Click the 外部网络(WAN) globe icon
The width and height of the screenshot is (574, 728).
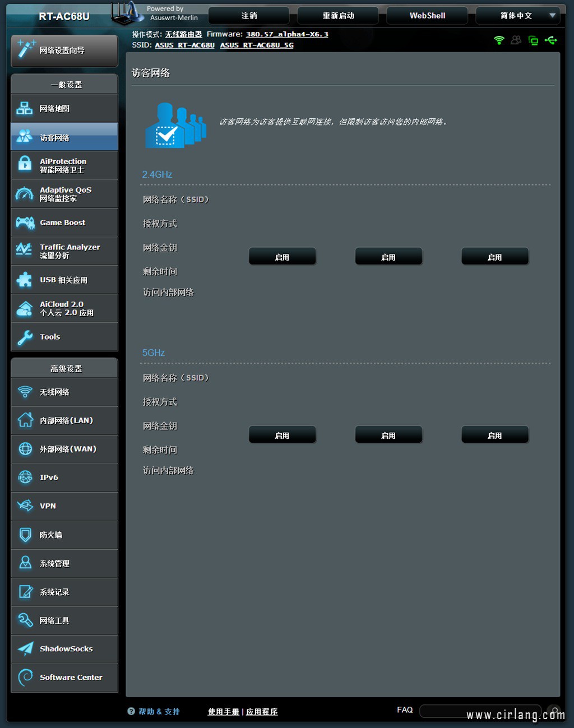(x=25, y=448)
